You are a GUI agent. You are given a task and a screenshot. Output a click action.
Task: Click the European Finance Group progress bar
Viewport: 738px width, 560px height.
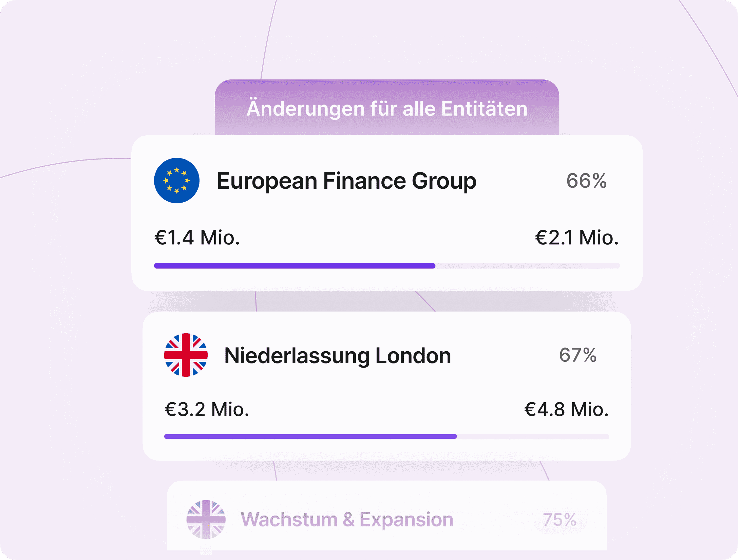[x=387, y=266]
